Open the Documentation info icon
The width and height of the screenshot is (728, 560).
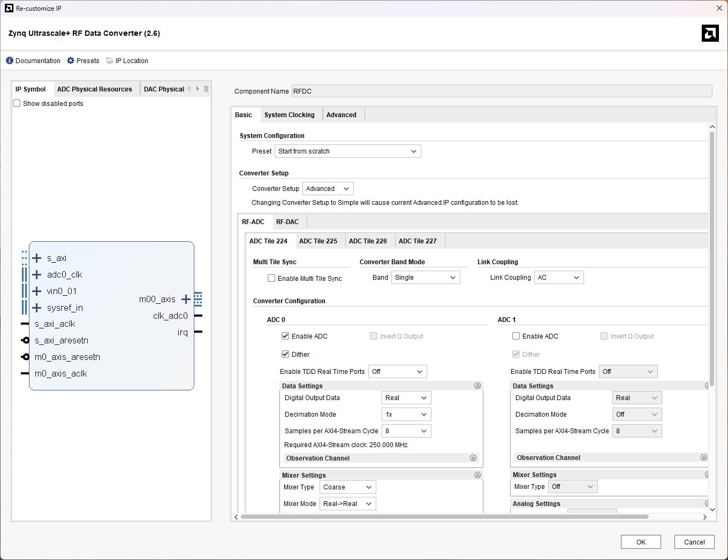point(10,60)
